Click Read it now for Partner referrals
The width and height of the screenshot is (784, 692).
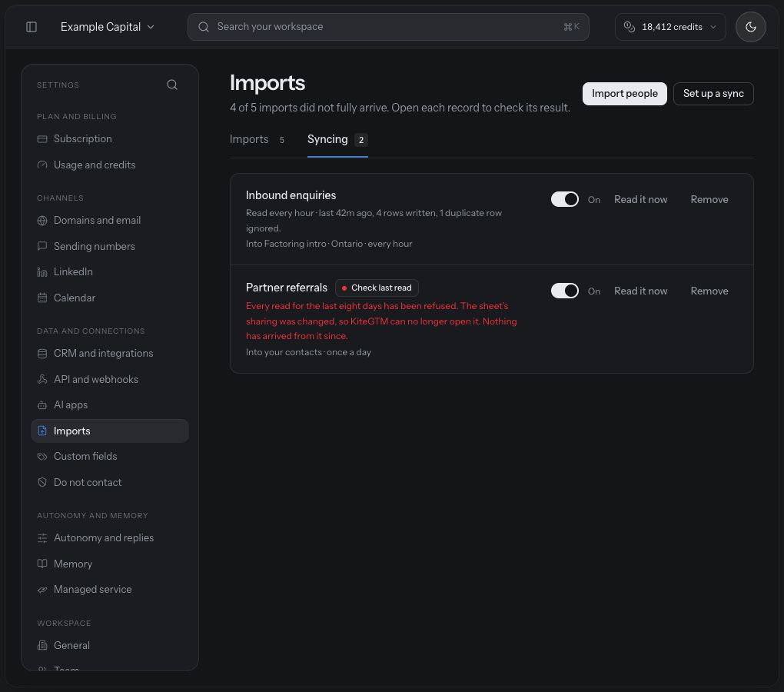[640, 291]
